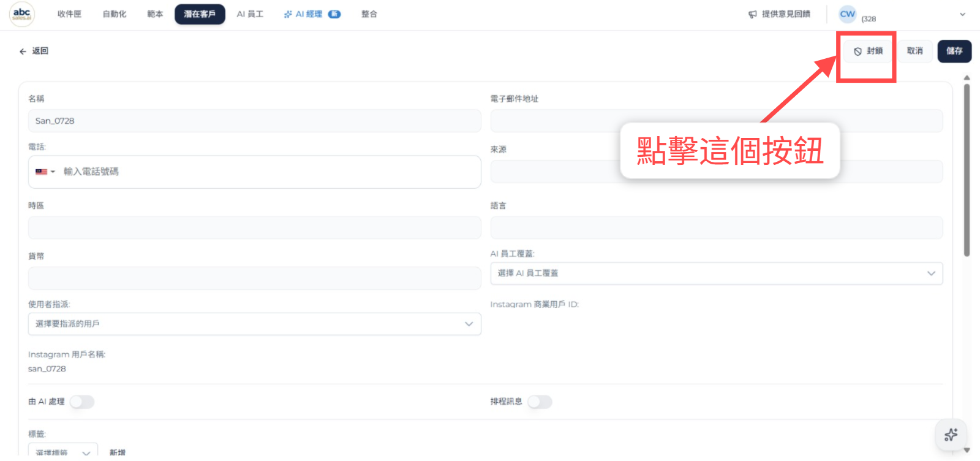This screenshot has height=461, width=980.
Task: Click the 語言 language field
Action: pyautogui.click(x=717, y=227)
